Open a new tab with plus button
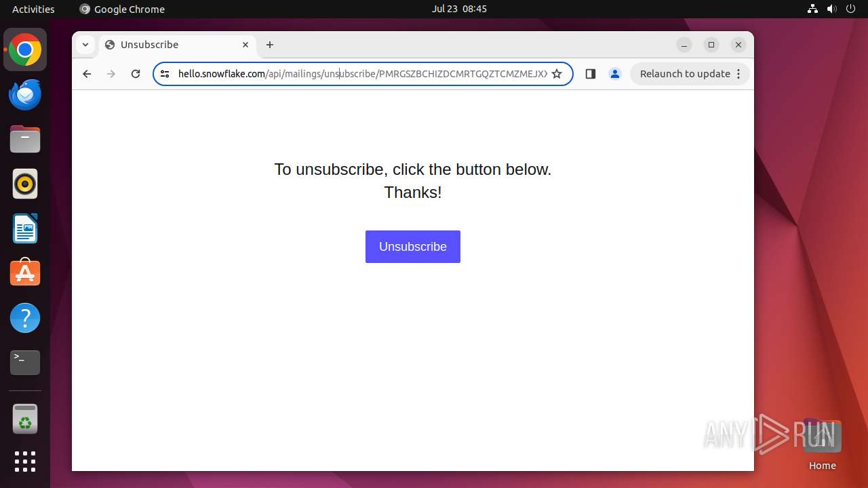Viewport: 868px width, 488px height. [x=270, y=45]
